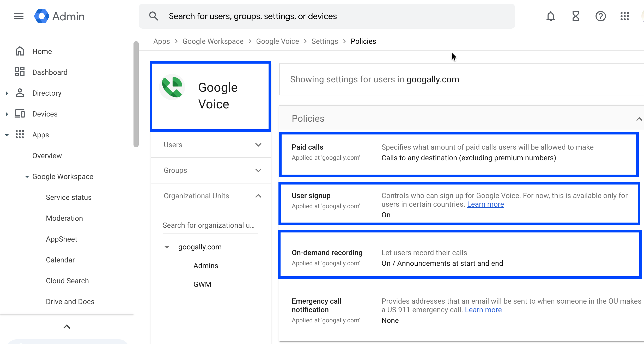Click the Dashboard icon in sidebar

pos(20,72)
